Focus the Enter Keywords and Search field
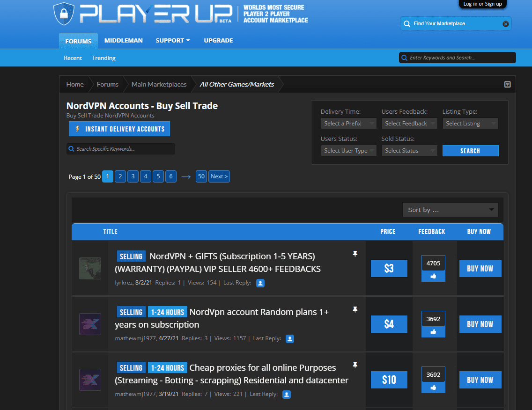This screenshot has height=410, width=532. 458,58
